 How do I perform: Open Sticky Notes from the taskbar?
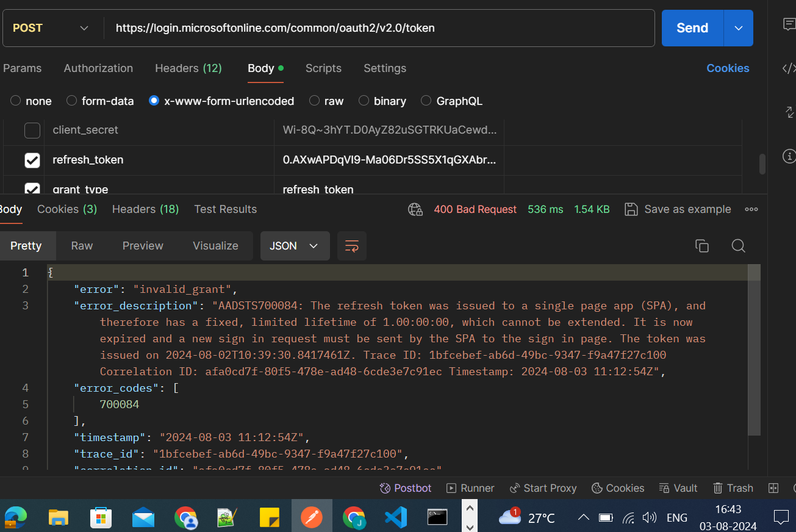[x=269, y=517]
